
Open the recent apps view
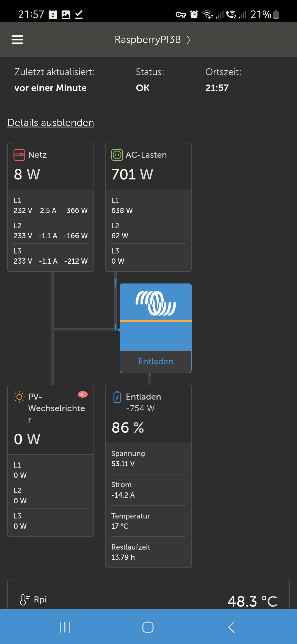pyautogui.click(x=65, y=627)
